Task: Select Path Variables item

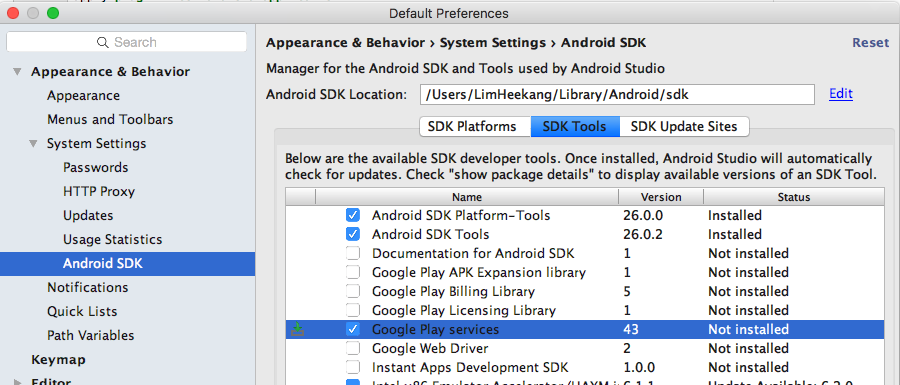Action: (x=91, y=336)
